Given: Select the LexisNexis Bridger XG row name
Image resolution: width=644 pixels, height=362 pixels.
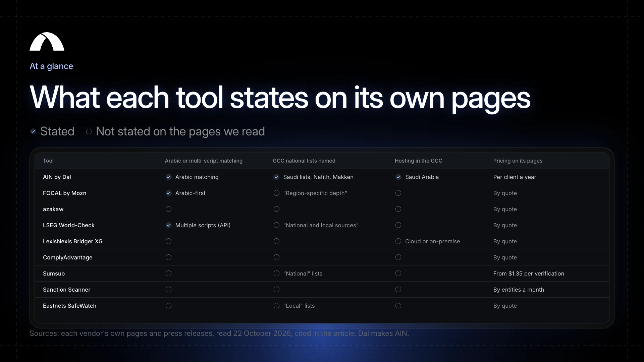Looking at the screenshot, I should 73,241.
